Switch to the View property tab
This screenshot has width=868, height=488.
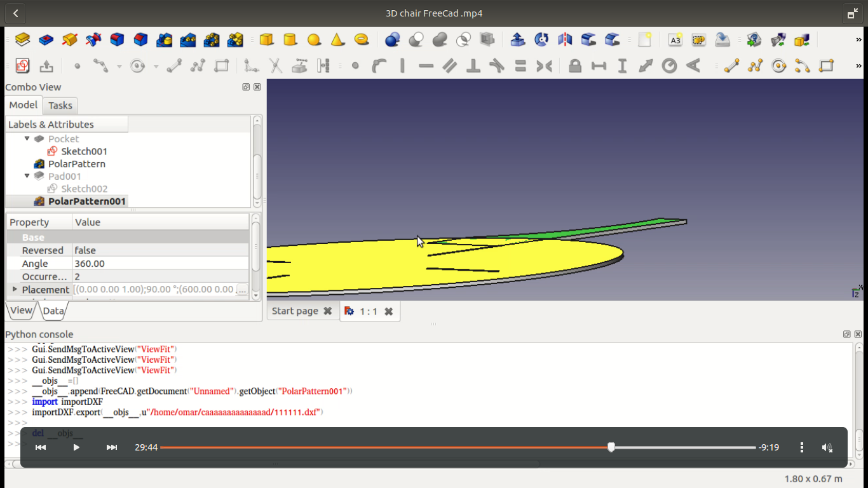21,311
